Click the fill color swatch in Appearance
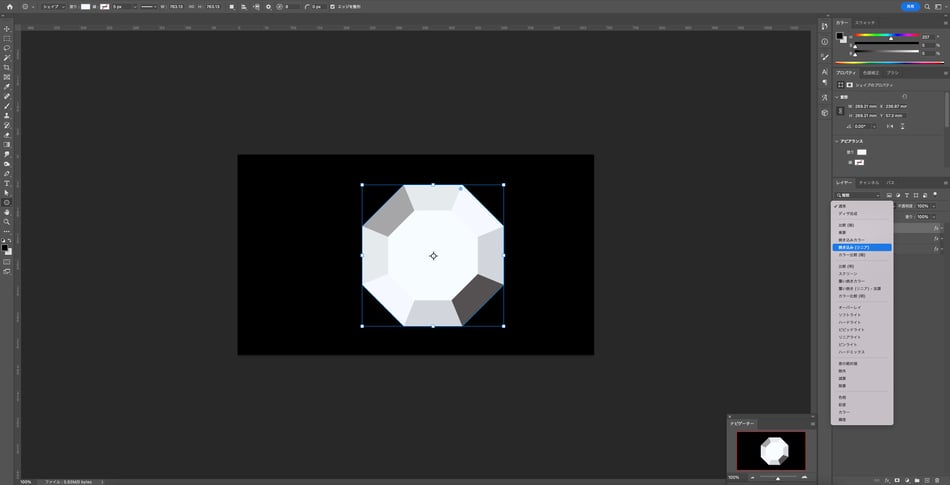 click(861, 152)
